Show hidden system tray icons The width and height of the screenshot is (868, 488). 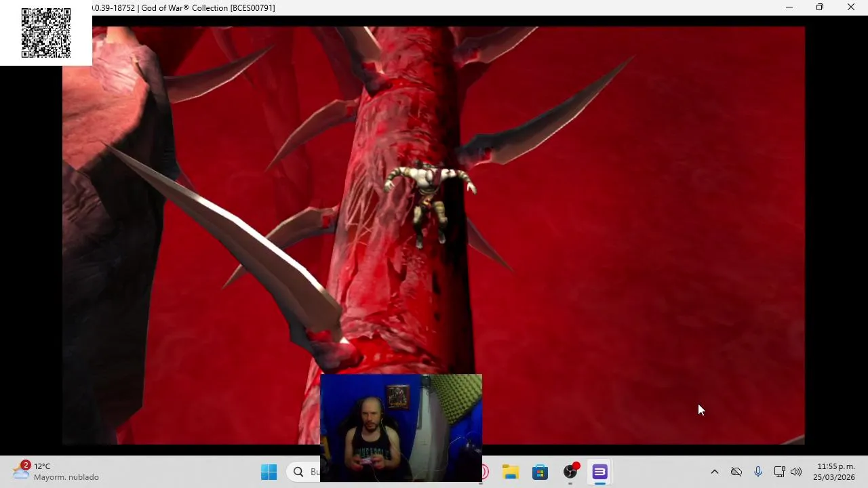[x=714, y=472]
